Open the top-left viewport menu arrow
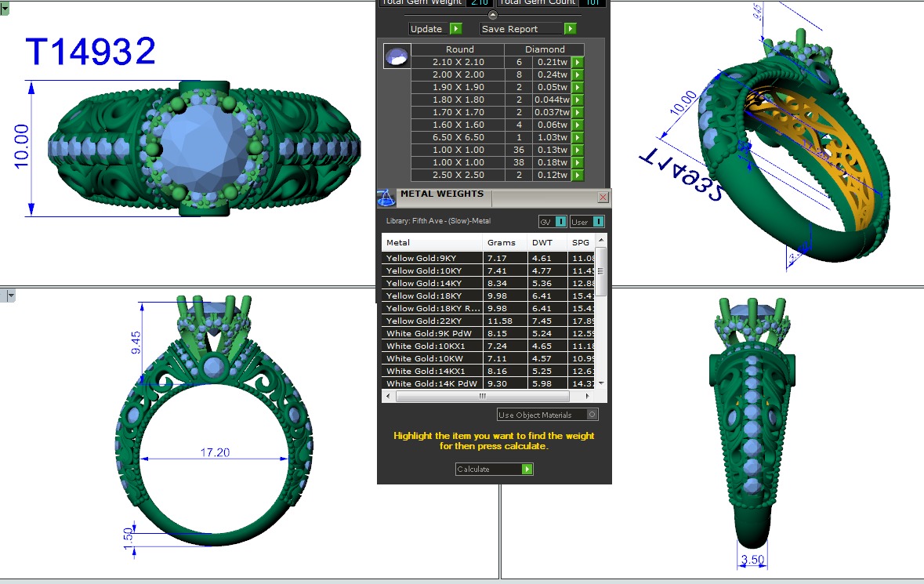The width and height of the screenshot is (924, 584). [5, 9]
